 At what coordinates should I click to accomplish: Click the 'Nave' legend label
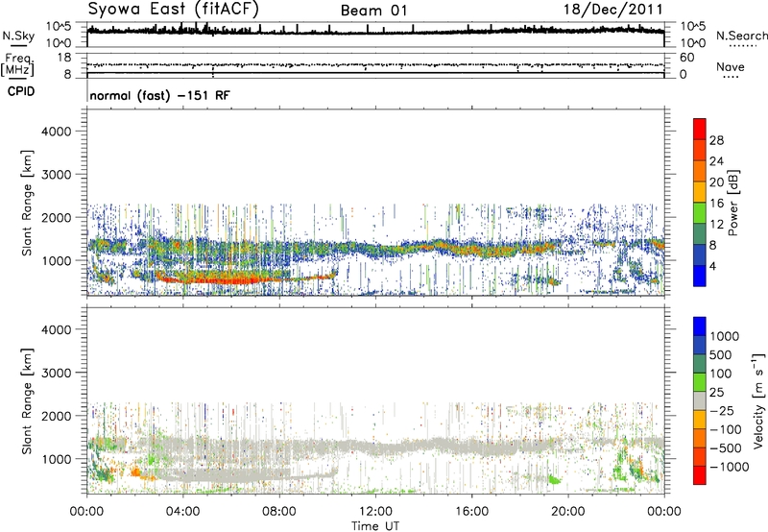click(731, 67)
